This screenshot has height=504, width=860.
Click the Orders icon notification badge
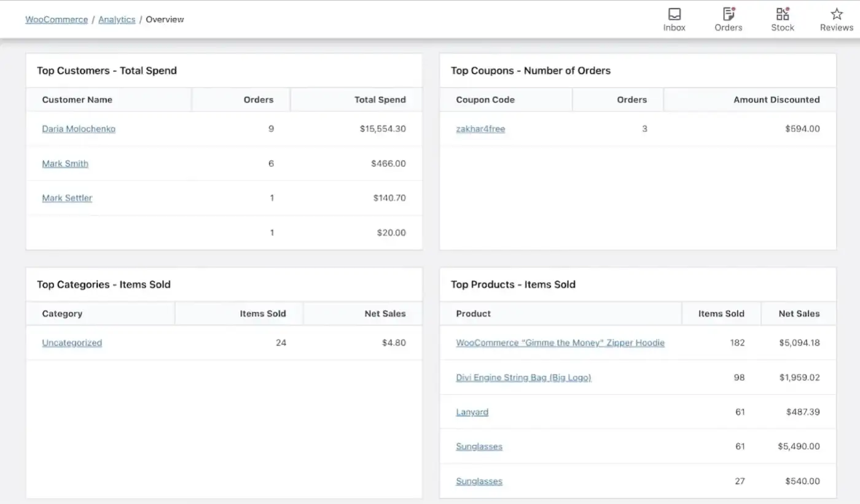coord(735,9)
